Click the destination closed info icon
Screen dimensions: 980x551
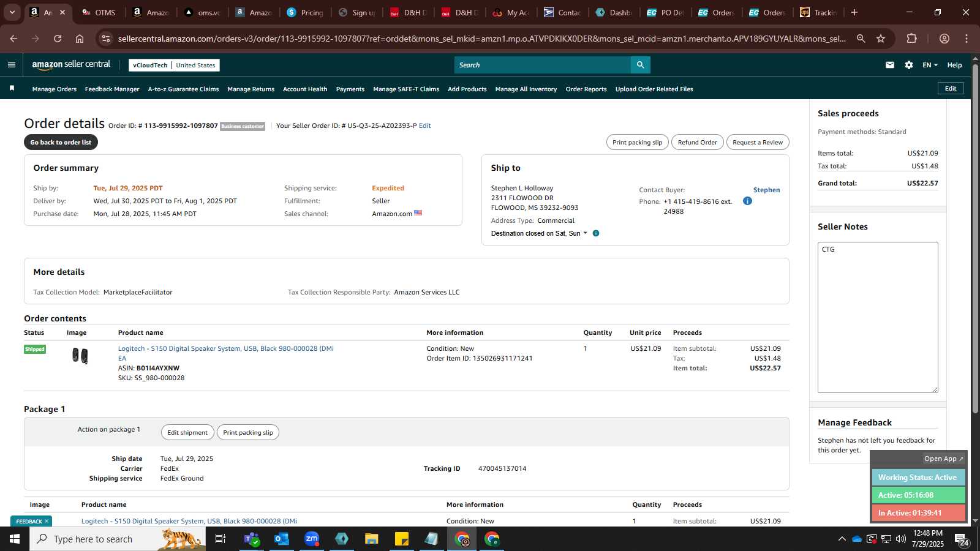point(596,233)
